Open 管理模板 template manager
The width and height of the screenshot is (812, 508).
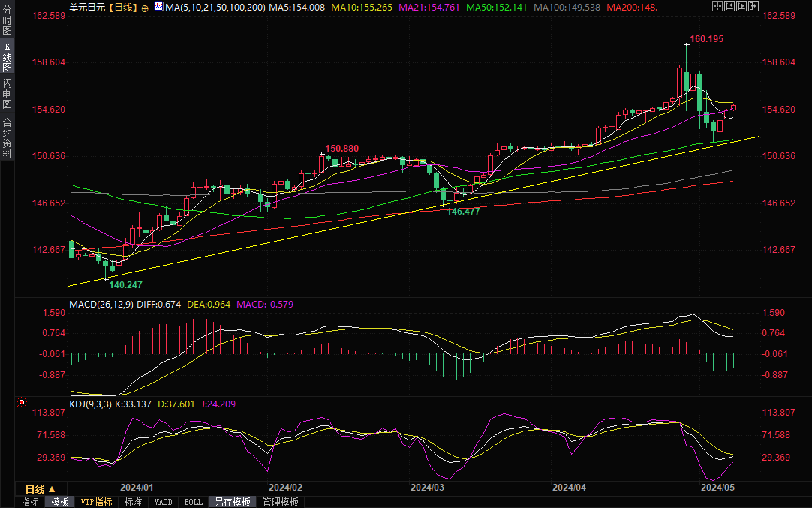coord(280,502)
